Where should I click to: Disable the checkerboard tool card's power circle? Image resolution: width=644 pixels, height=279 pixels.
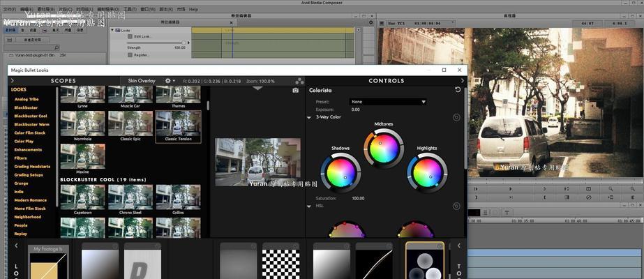297,247
